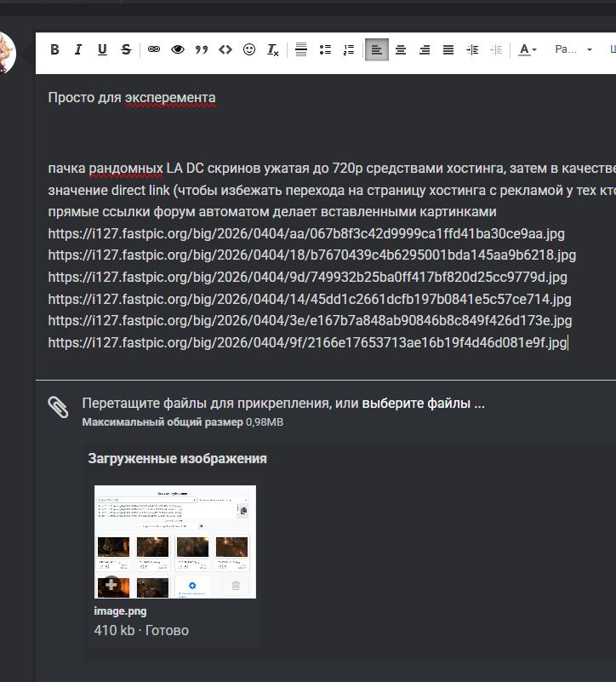Align text to the left
This screenshot has width=616, height=682.
point(376,49)
